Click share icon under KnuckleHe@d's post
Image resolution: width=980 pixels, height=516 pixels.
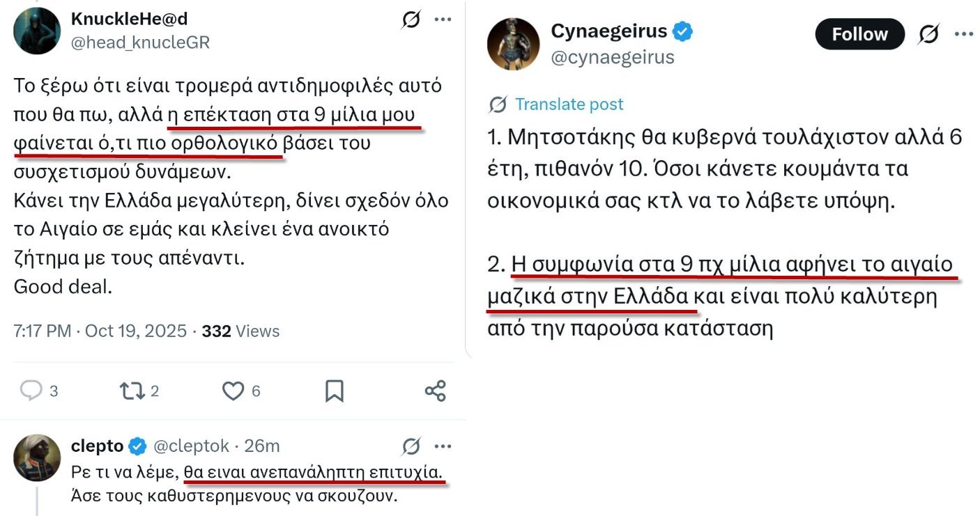pyautogui.click(x=435, y=391)
